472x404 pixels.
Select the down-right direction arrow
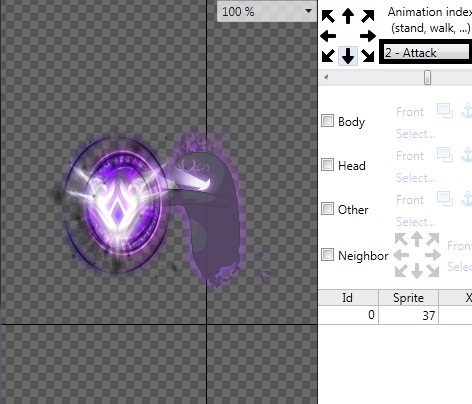coord(368,56)
